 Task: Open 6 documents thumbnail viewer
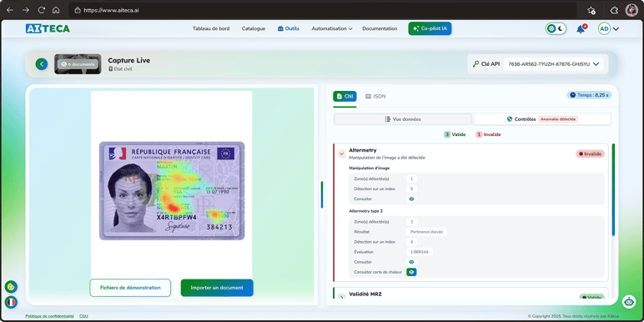[x=78, y=64]
